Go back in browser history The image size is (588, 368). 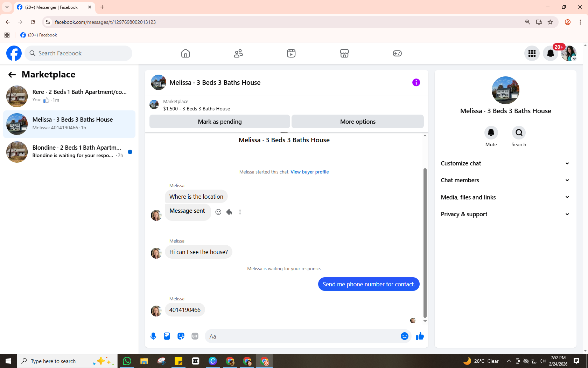pyautogui.click(x=8, y=22)
